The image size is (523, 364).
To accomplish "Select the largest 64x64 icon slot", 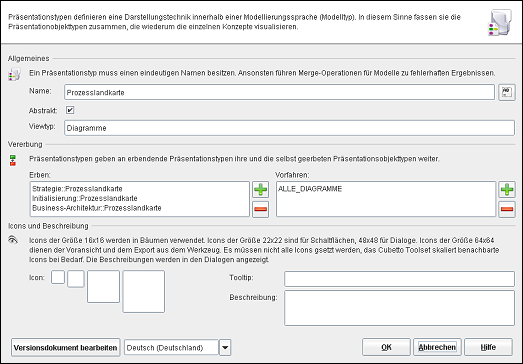I will tap(143, 292).
